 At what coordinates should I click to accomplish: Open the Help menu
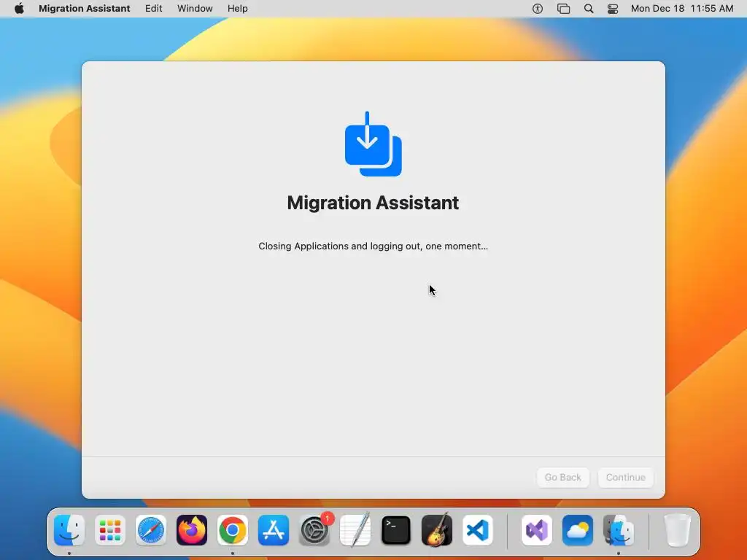click(237, 9)
